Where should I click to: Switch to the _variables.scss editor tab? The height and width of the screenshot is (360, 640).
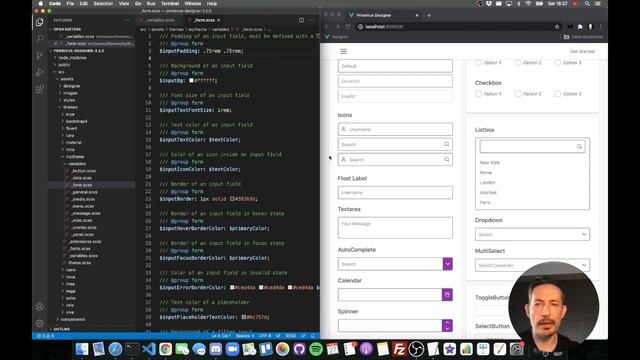[x=159, y=20]
